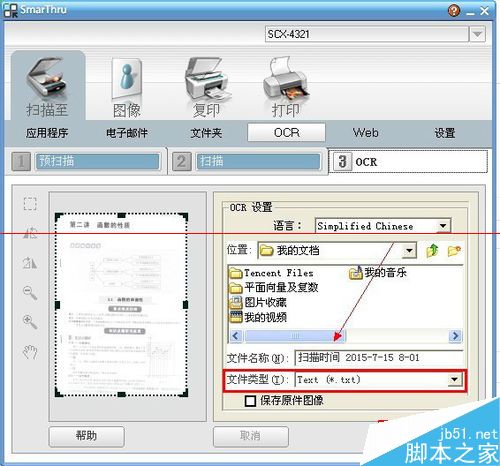
Task: Open the 语言 Simplified Chinese dropdown
Action: 443,226
